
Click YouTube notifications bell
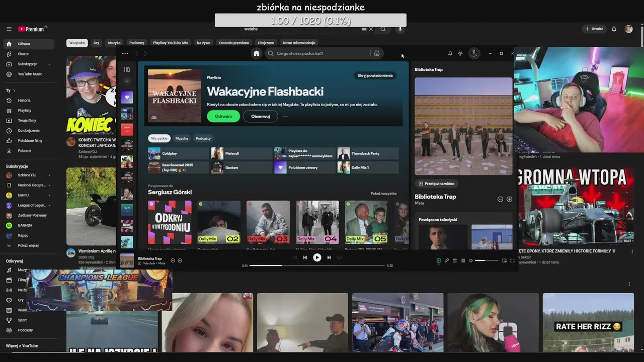tap(614, 29)
